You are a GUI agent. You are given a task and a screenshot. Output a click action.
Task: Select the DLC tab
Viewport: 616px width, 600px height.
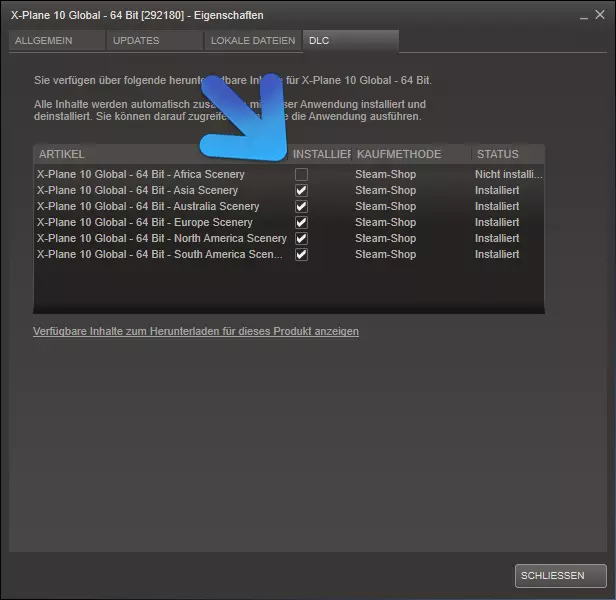pyautogui.click(x=351, y=40)
